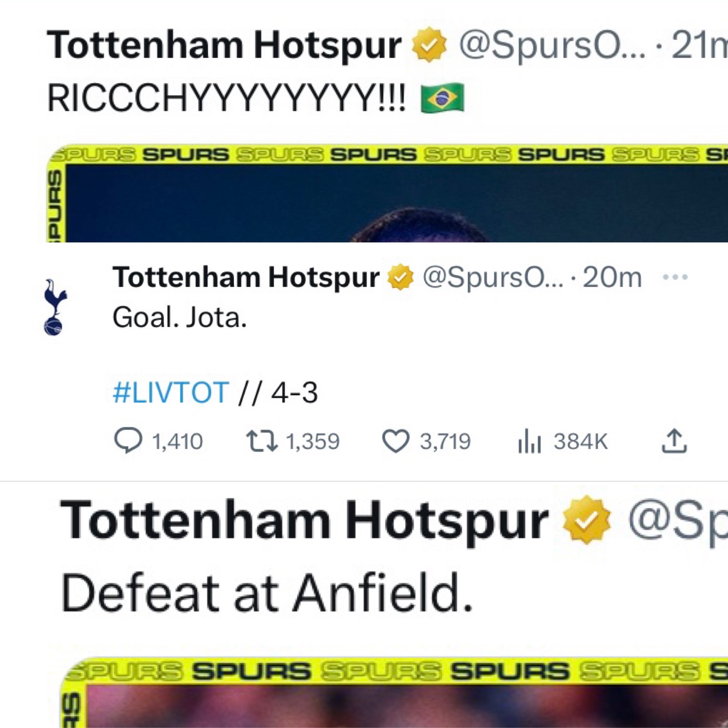View analytics icon showing 384K
The height and width of the screenshot is (728, 728).
[x=530, y=442]
